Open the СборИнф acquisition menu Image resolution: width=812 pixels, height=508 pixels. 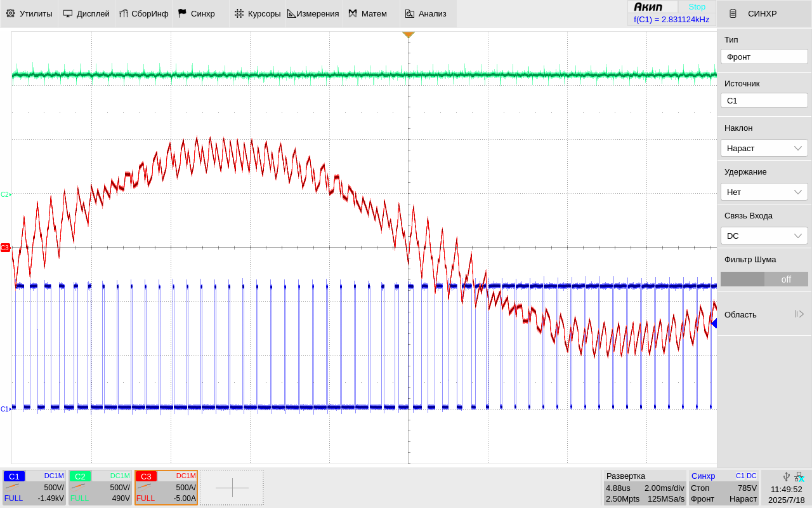(x=143, y=13)
